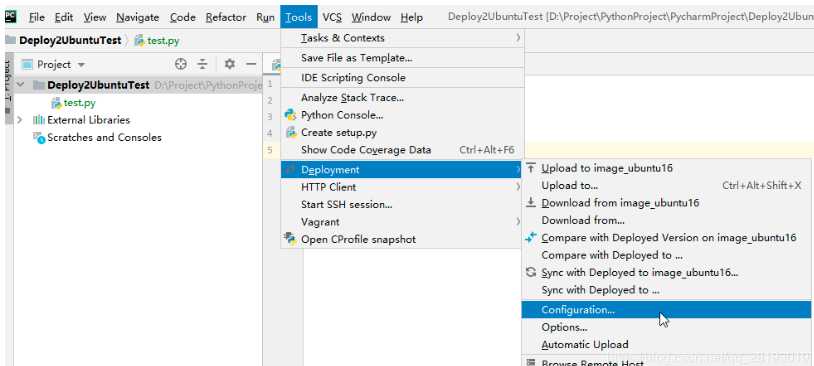Click the locate/scroll-from-source target icon
This screenshot has height=366, width=814.
pyautogui.click(x=181, y=64)
